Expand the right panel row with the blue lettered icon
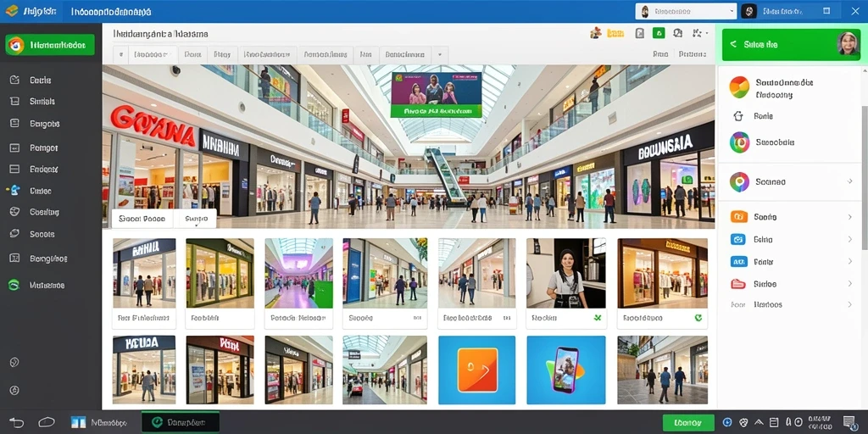868x434 pixels. [x=790, y=262]
